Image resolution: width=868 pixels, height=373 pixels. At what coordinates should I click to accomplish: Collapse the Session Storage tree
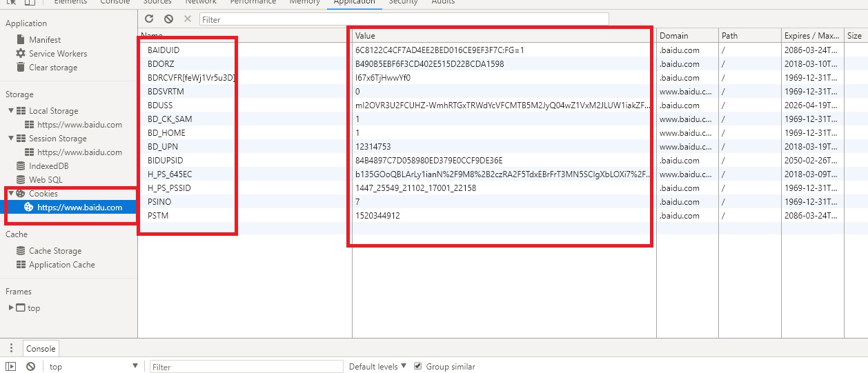(x=11, y=138)
